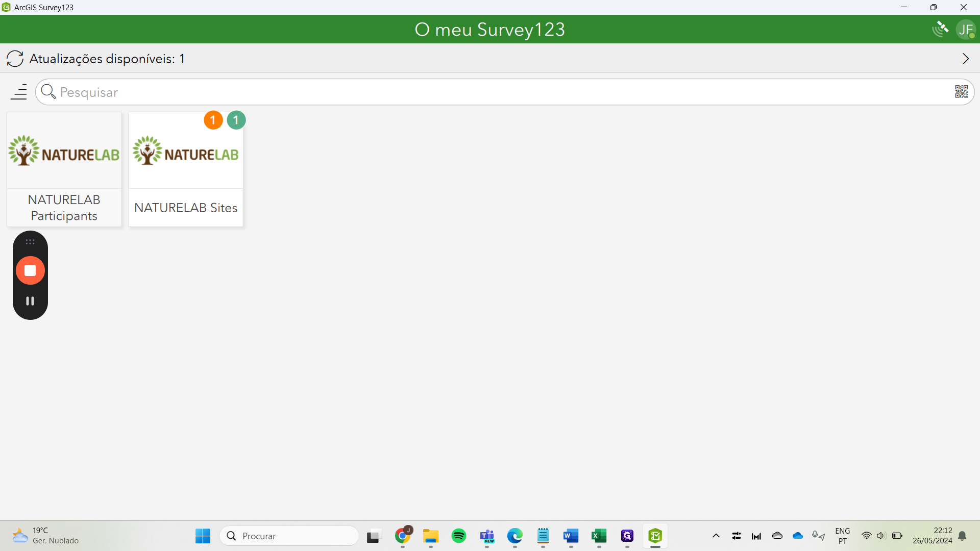Expand available updates with the chevron arrow

[965, 59]
